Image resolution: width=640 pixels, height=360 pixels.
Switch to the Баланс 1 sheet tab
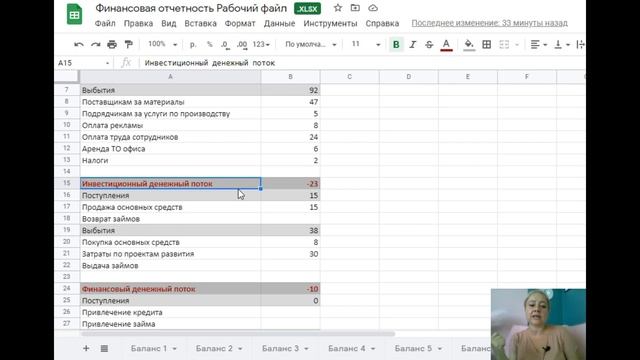(x=149, y=349)
